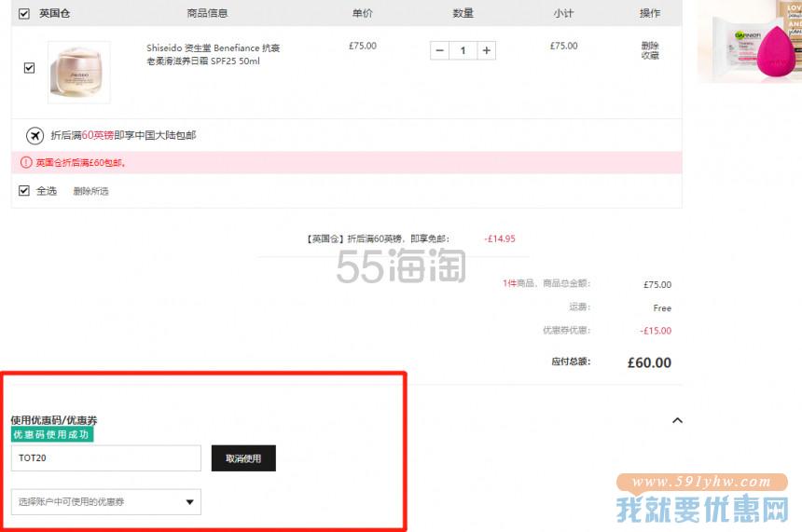Click the Garnier and beauty sponge promo image
The height and width of the screenshot is (532, 802).
750,41
